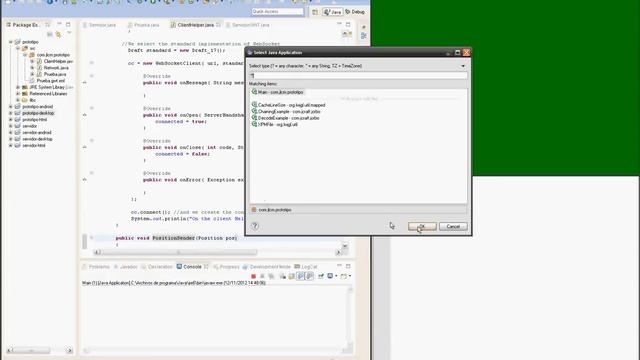Image resolution: width=640 pixels, height=360 pixels.
Task: Select the XPMFile - org.kwgl.util item
Action: coord(274,124)
